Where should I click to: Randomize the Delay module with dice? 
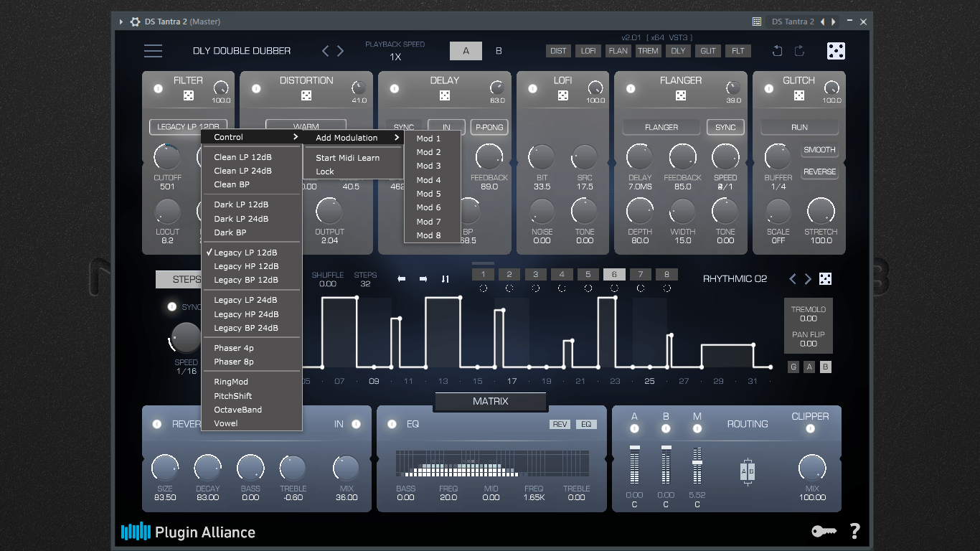[x=444, y=95]
